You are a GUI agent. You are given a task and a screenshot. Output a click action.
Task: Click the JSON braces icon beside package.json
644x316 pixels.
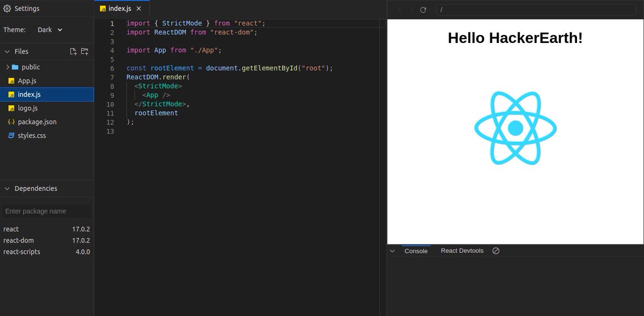point(11,122)
